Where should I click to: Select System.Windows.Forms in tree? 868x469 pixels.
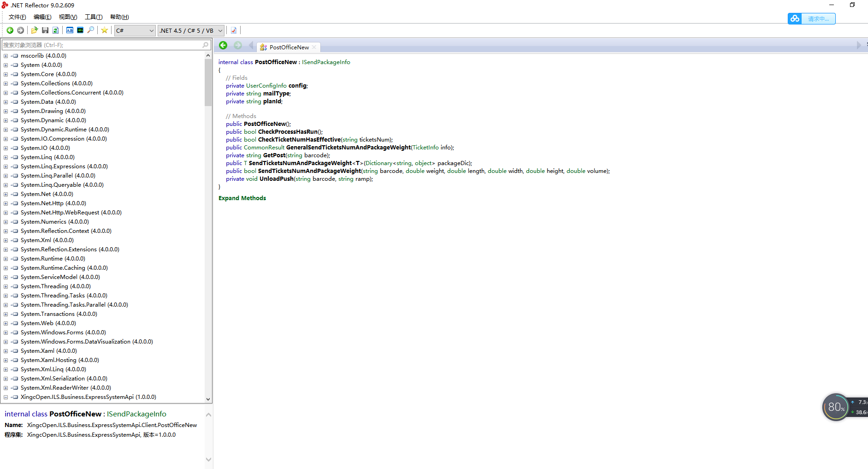[63, 332]
